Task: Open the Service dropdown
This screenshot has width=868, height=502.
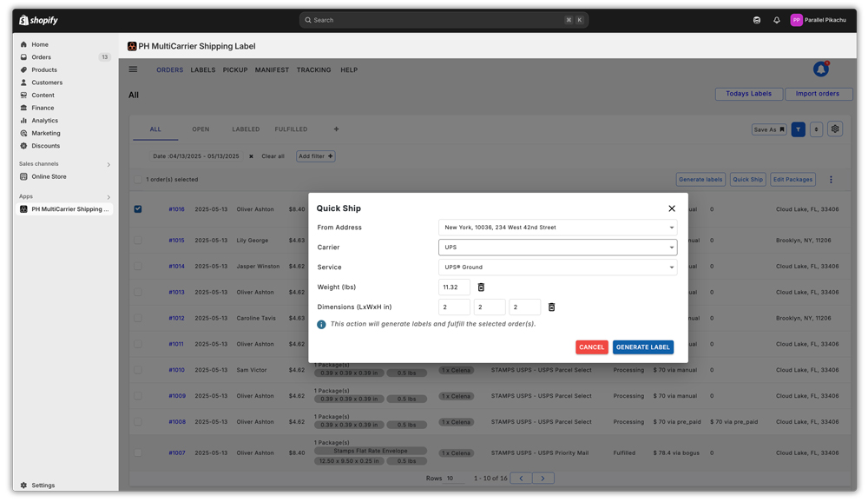Action: point(557,268)
